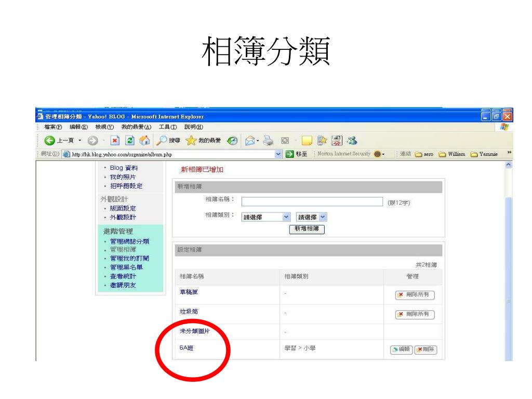The image size is (532, 399).
Task: Restore the Internet Explorer window
Action: [x=496, y=116]
